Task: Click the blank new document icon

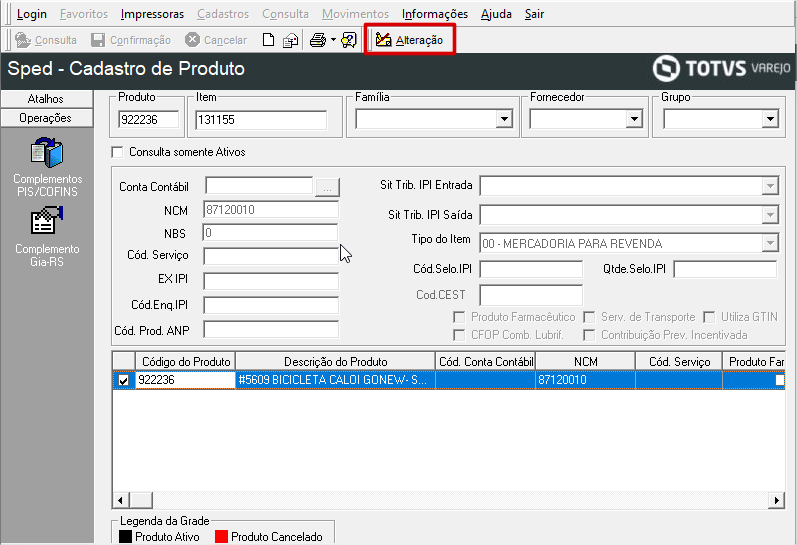Action: [x=268, y=40]
